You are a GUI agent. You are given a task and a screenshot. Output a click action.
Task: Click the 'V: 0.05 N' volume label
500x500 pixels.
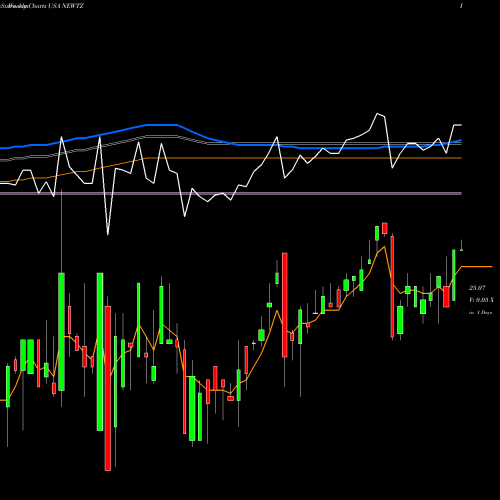[x=481, y=300]
